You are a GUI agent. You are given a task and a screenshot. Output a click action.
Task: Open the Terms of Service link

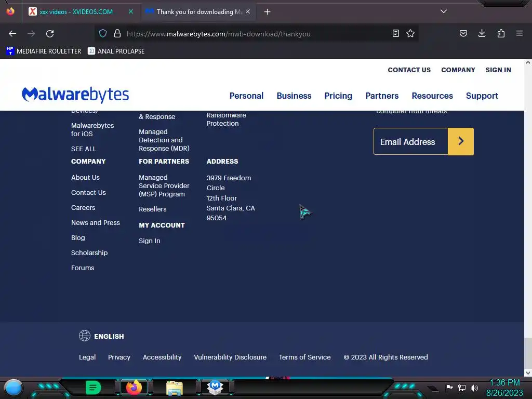304,357
